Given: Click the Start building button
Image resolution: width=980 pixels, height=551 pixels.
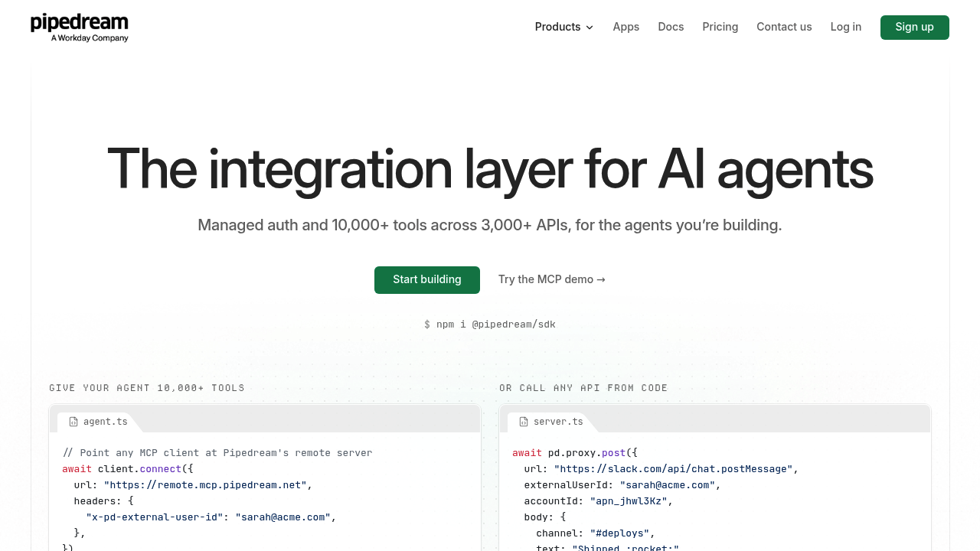Looking at the screenshot, I should tap(427, 280).
